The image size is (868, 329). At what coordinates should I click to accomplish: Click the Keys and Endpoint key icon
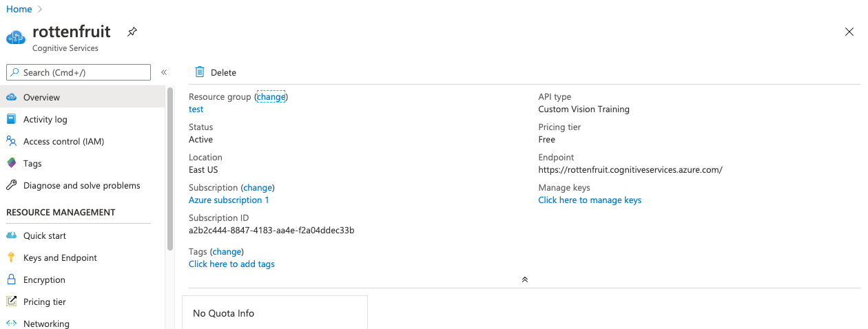[11, 257]
